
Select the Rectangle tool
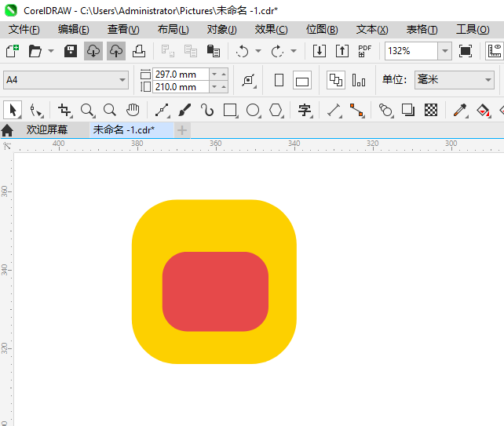(x=230, y=110)
